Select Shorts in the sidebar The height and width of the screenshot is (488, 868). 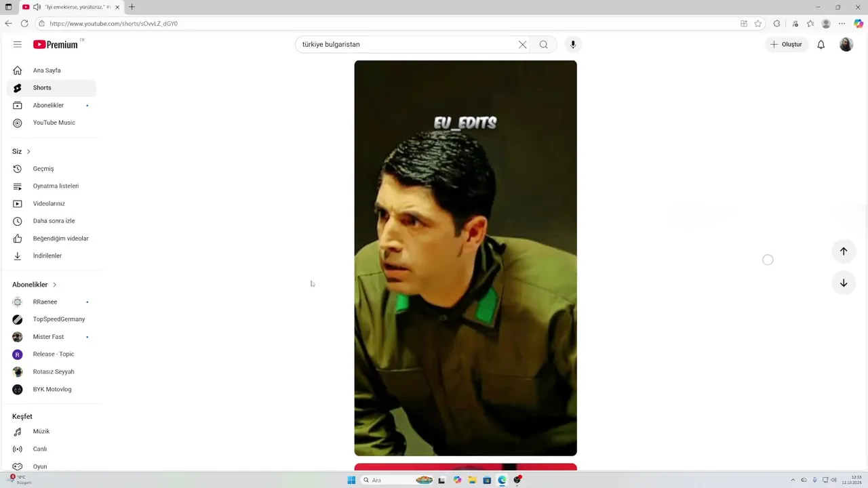point(52,88)
